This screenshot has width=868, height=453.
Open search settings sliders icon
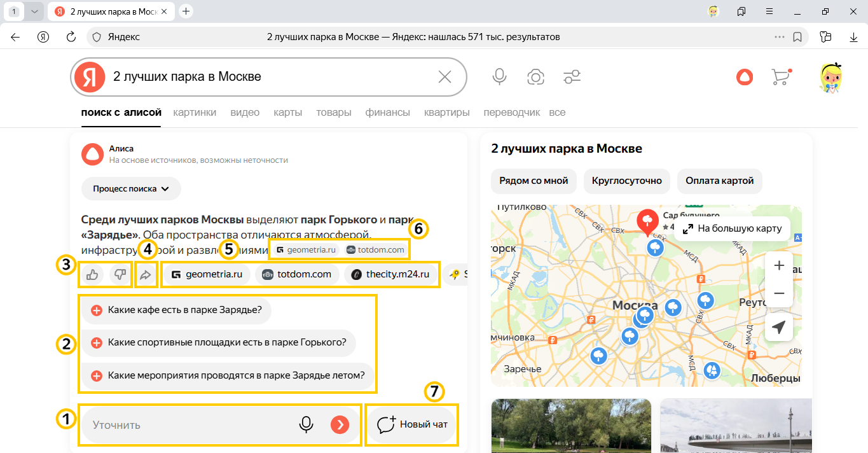pyautogui.click(x=572, y=77)
